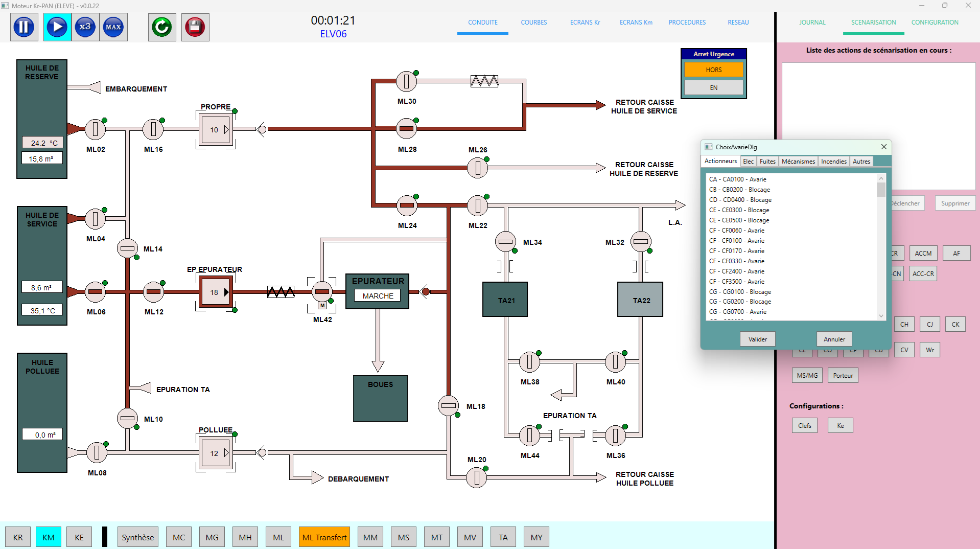Open valve ML26 to reserve return
This screenshot has width=980, height=549.
(x=477, y=168)
